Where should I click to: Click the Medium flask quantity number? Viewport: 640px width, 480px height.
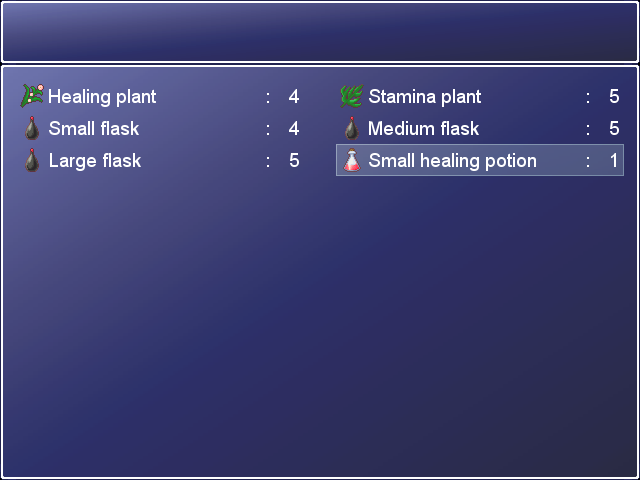click(x=614, y=129)
